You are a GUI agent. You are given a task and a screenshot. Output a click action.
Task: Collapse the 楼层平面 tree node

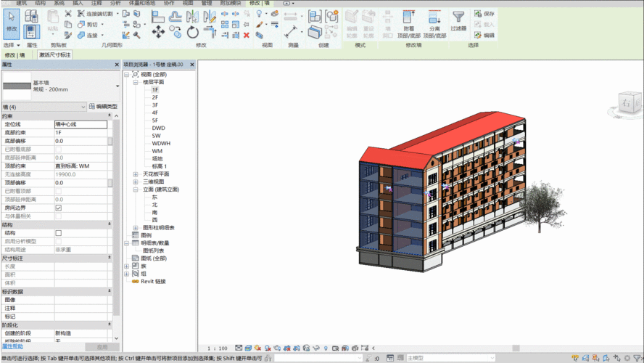(135, 82)
